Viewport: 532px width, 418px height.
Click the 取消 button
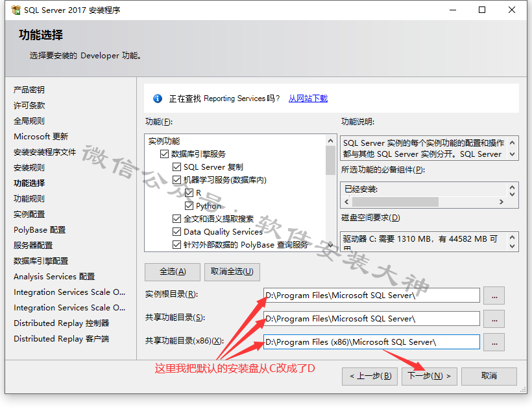pos(489,377)
